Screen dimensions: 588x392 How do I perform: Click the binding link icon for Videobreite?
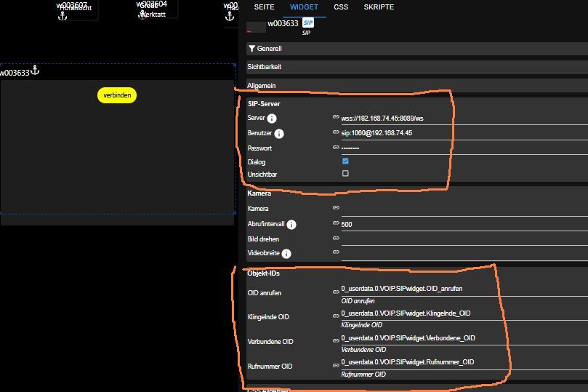pos(336,252)
